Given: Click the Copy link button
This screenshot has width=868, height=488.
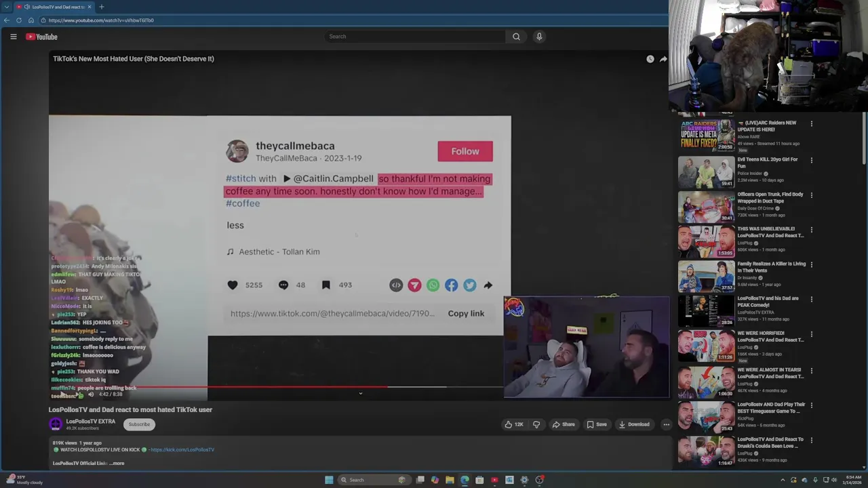Looking at the screenshot, I should 466,313.
